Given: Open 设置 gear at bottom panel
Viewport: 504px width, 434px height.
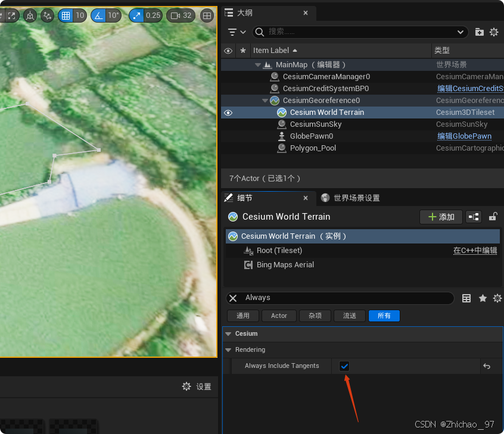Looking at the screenshot, I should point(197,387).
